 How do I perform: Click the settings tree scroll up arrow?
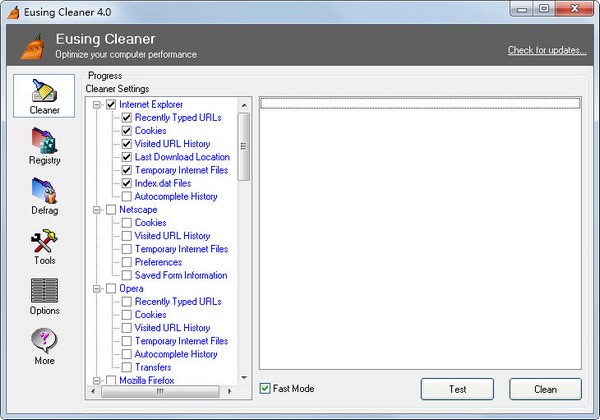pos(244,105)
